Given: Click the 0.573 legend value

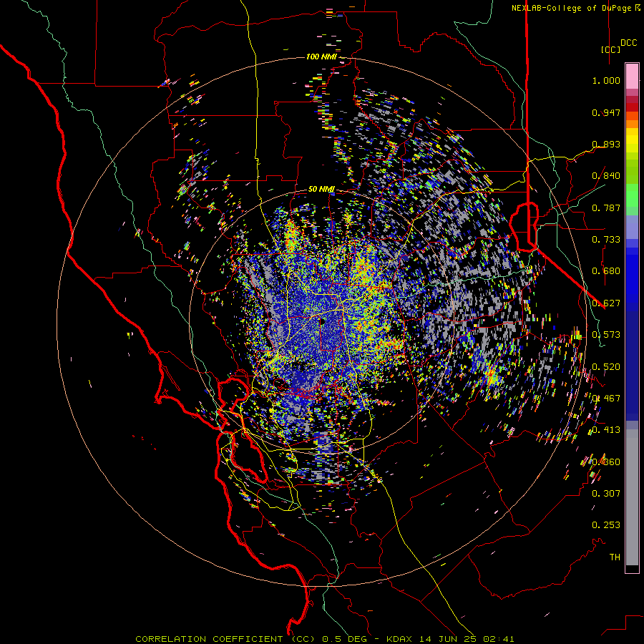Looking at the screenshot, I should click(606, 335).
